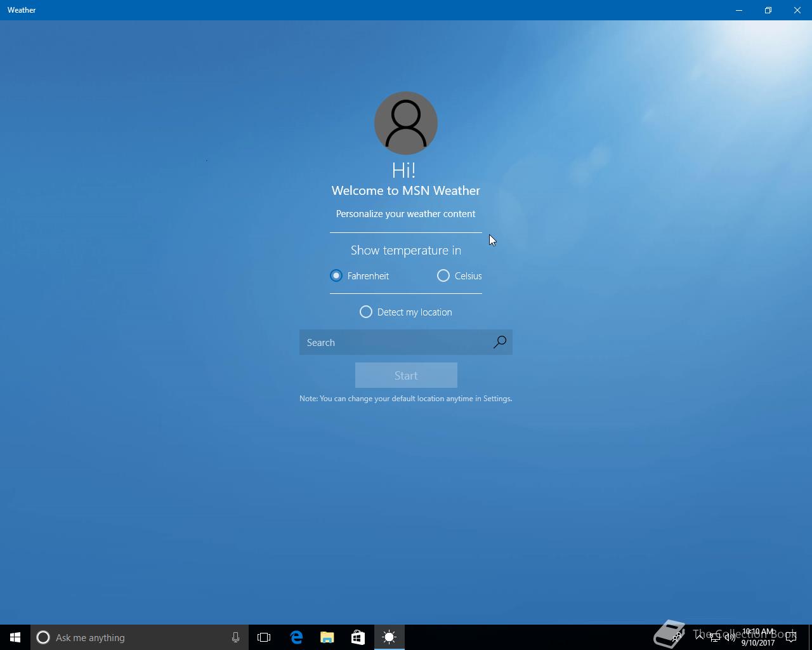Launch Microsoft Edge from the taskbar
Screen dimensions: 812x650
pos(296,637)
